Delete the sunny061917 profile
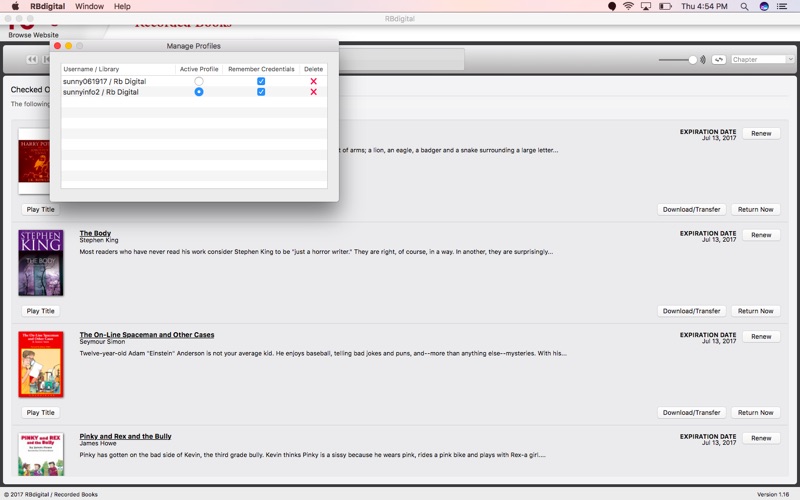800x500 pixels. pos(313,81)
